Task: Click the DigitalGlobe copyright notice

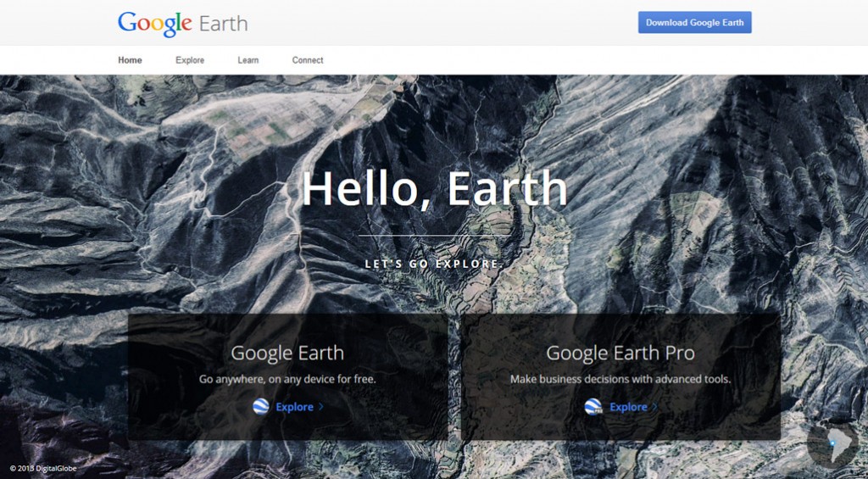Action: coord(43,469)
